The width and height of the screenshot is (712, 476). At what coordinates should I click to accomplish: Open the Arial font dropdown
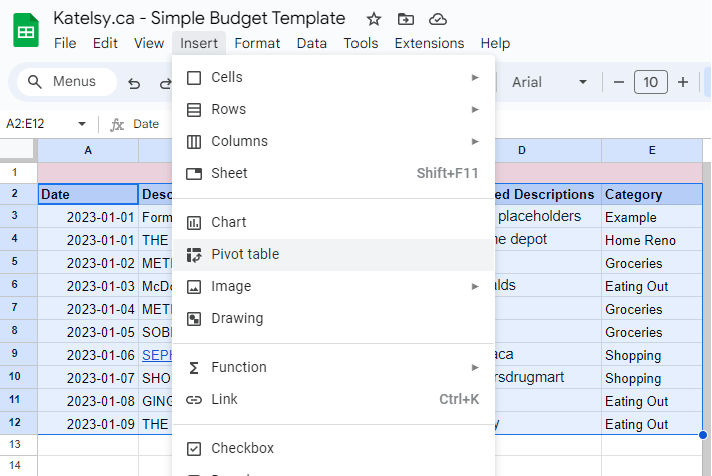(x=549, y=82)
